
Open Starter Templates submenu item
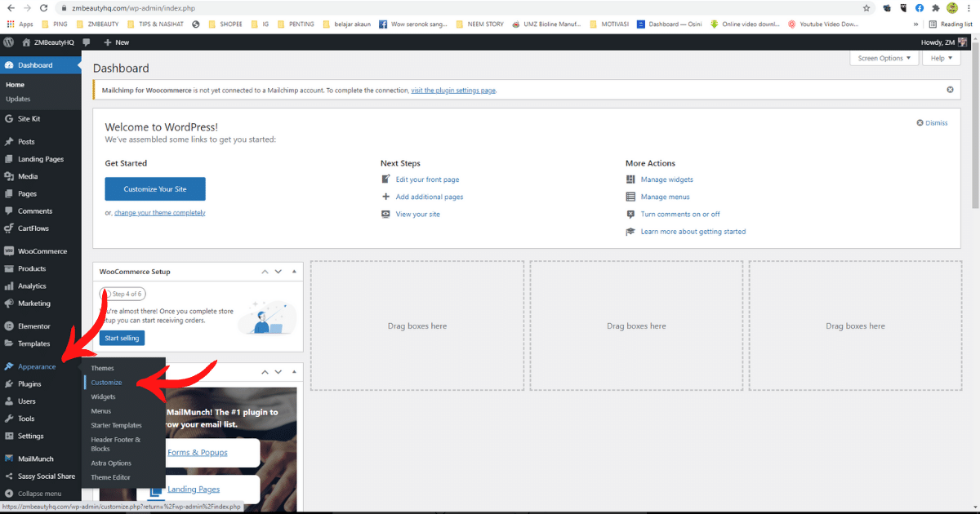[116, 425]
